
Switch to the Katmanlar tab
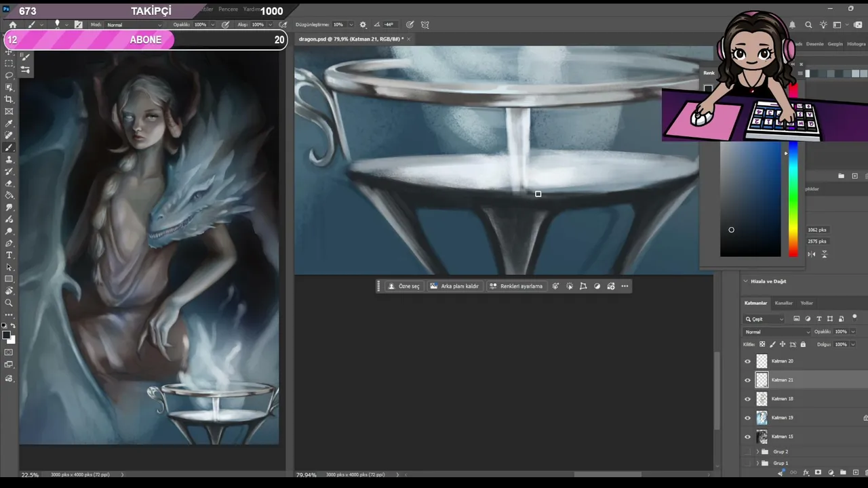(x=755, y=303)
